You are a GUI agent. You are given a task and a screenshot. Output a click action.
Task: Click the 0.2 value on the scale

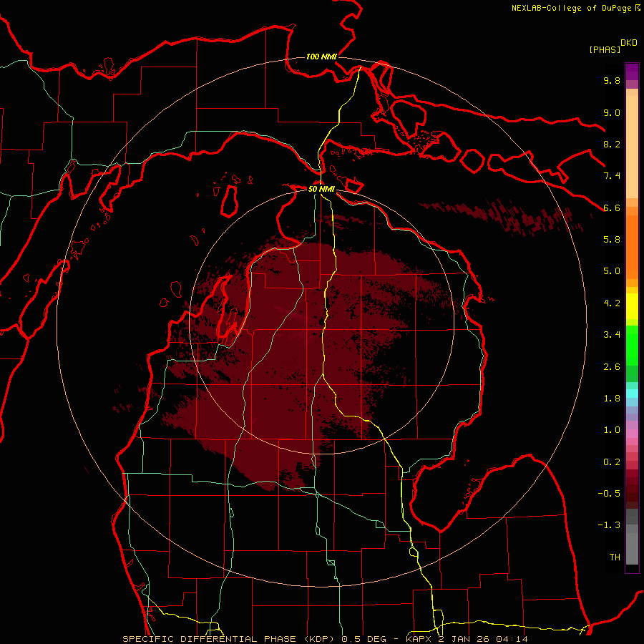tap(612, 462)
